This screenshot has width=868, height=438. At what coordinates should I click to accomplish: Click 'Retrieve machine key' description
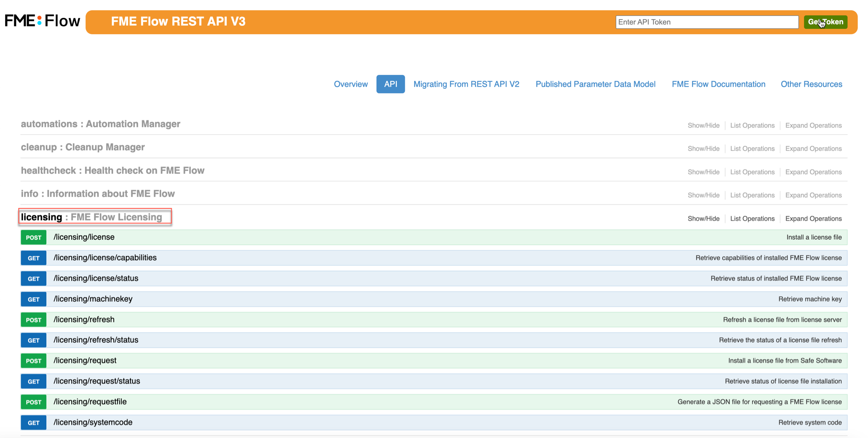[x=810, y=299]
